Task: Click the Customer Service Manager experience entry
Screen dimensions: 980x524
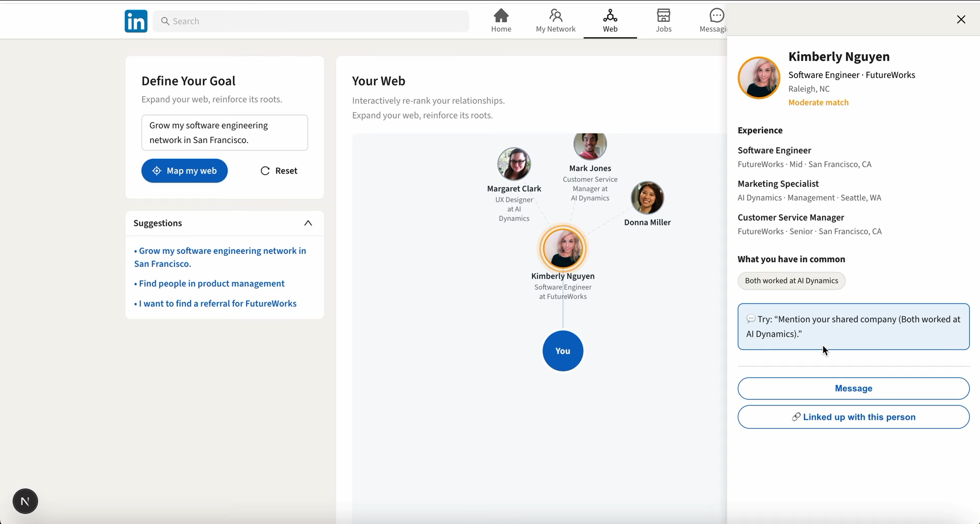Action: [809, 224]
